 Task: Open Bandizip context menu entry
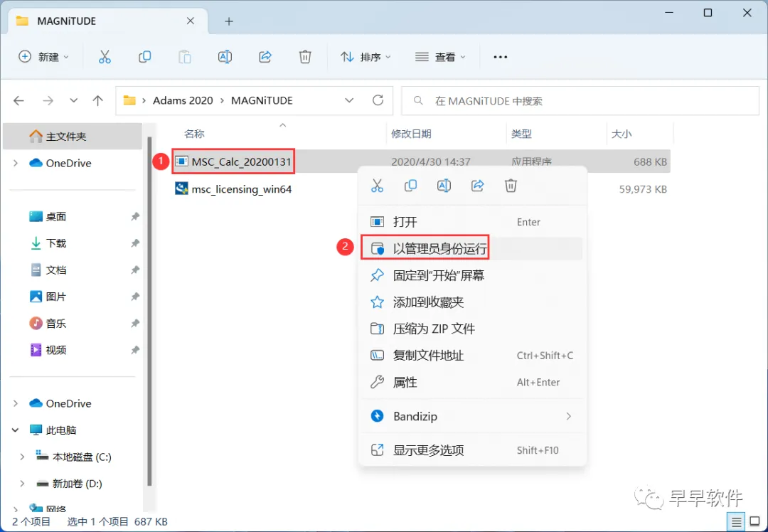471,416
